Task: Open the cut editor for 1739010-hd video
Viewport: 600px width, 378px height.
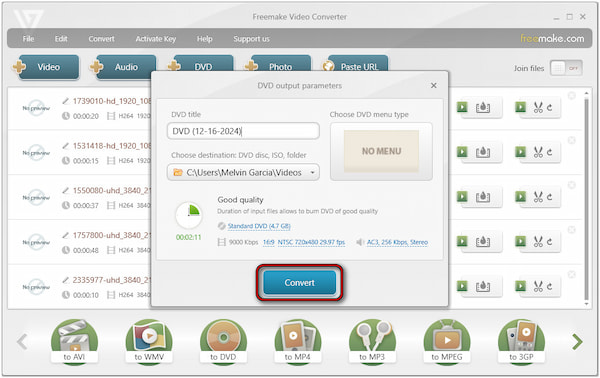Action: (x=538, y=108)
